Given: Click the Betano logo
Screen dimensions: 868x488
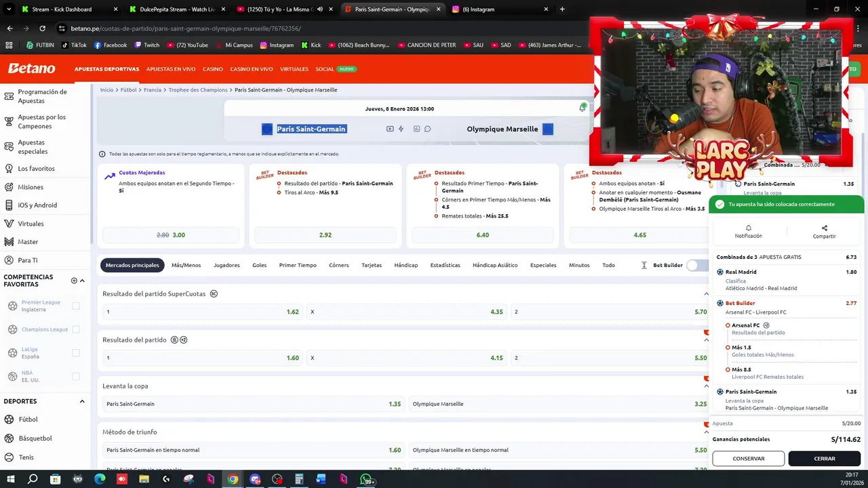Looking at the screenshot, I should coord(32,68).
